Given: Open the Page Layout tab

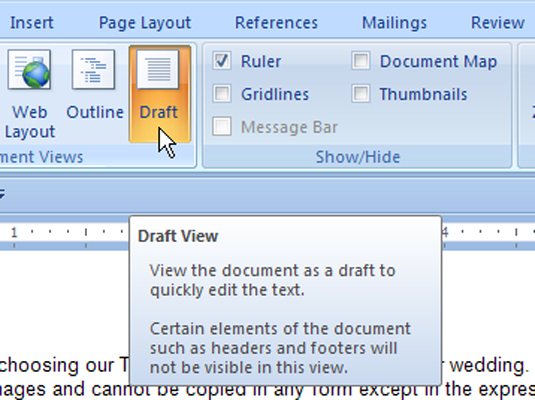Looking at the screenshot, I should pos(145,23).
